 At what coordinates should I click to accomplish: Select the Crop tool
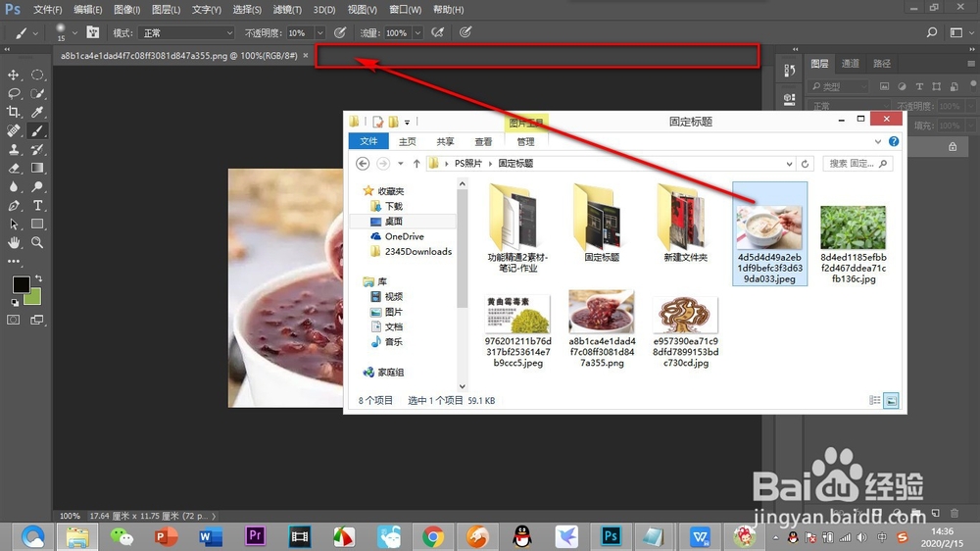click(x=13, y=112)
